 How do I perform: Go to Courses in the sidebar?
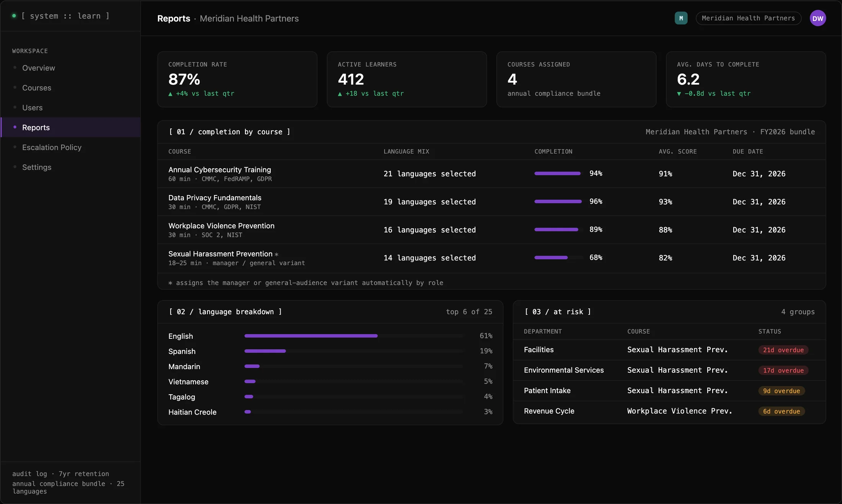click(70, 88)
